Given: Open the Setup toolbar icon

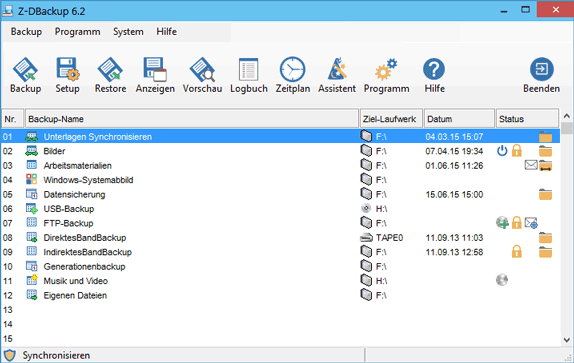Looking at the screenshot, I should [x=67, y=69].
